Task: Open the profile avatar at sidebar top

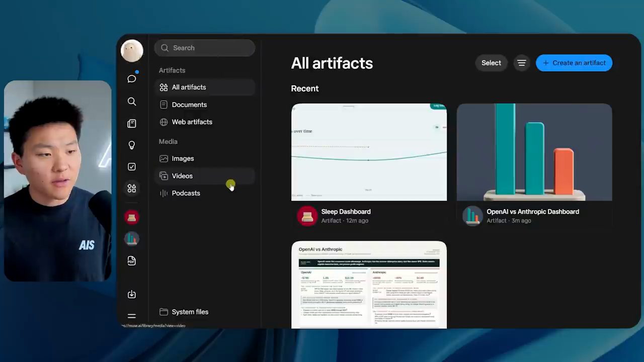Action: (x=132, y=51)
